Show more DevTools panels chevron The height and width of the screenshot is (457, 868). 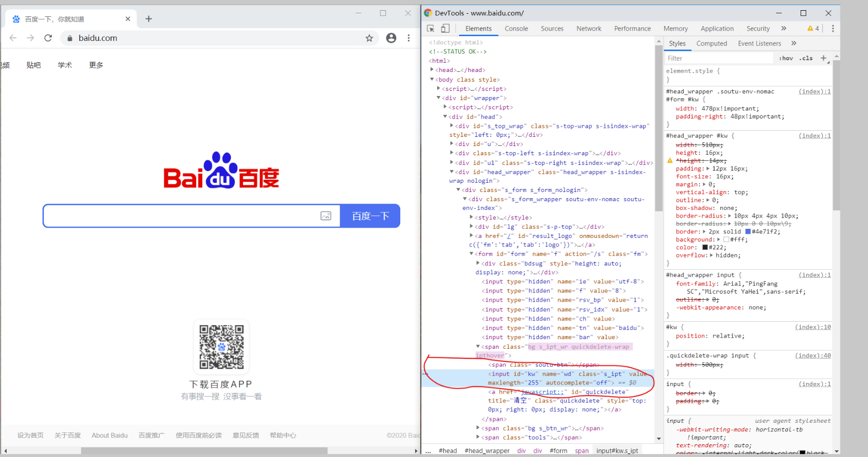(x=784, y=29)
